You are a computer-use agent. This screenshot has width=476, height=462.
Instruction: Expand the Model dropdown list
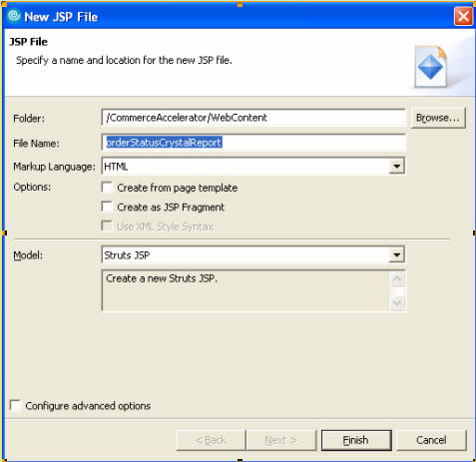coord(396,255)
